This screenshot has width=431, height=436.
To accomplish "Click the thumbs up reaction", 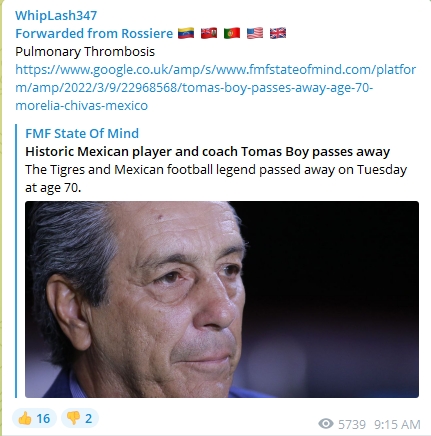I will click(x=34, y=418).
